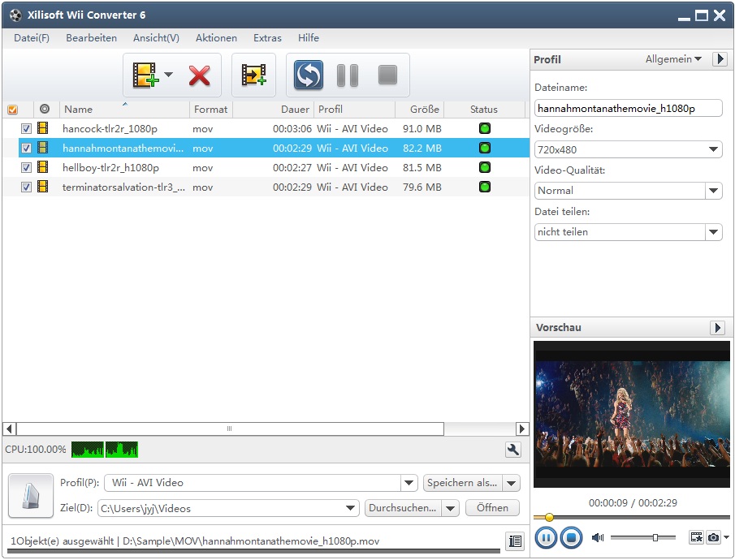The height and width of the screenshot is (560, 735).
Task: Click the Speichern als... button
Action: point(463,483)
